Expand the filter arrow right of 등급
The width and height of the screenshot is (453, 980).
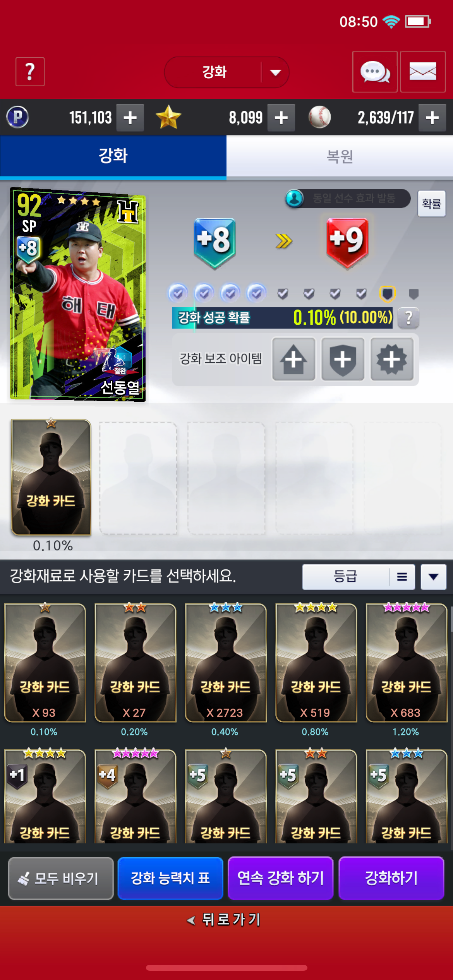tap(434, 577)
